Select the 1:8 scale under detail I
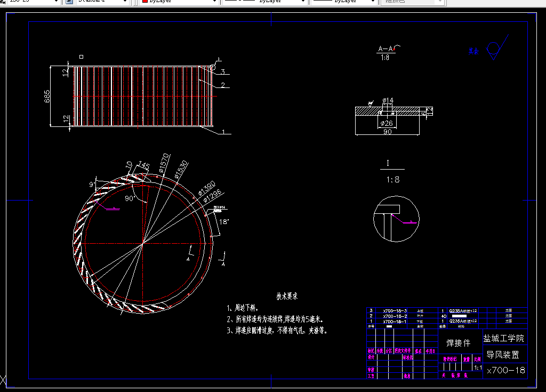The image size is (546, 392). coord(393,180)
